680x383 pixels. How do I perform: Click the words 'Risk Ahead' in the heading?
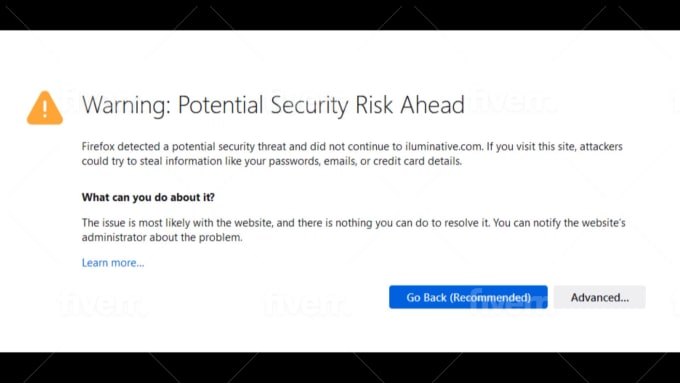coord(410,105)
